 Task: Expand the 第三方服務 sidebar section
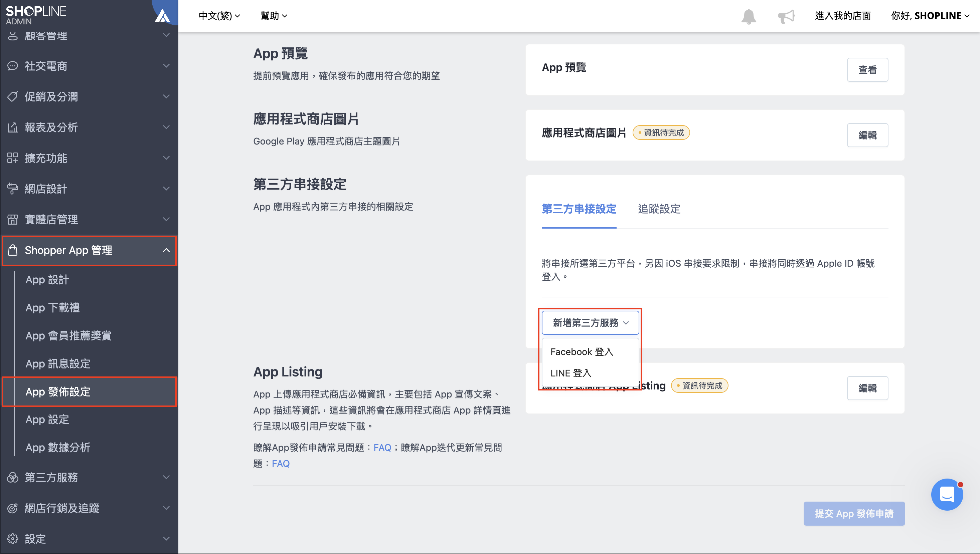(89, 477)
